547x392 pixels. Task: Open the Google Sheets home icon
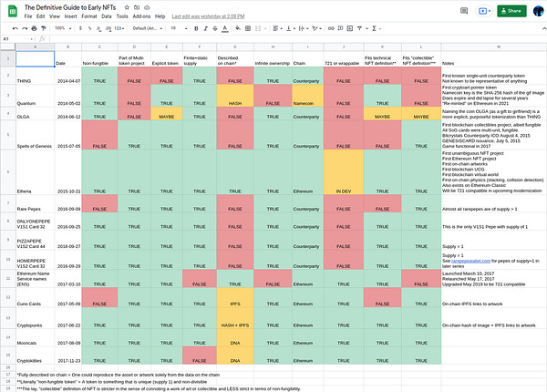pos(13,11)
